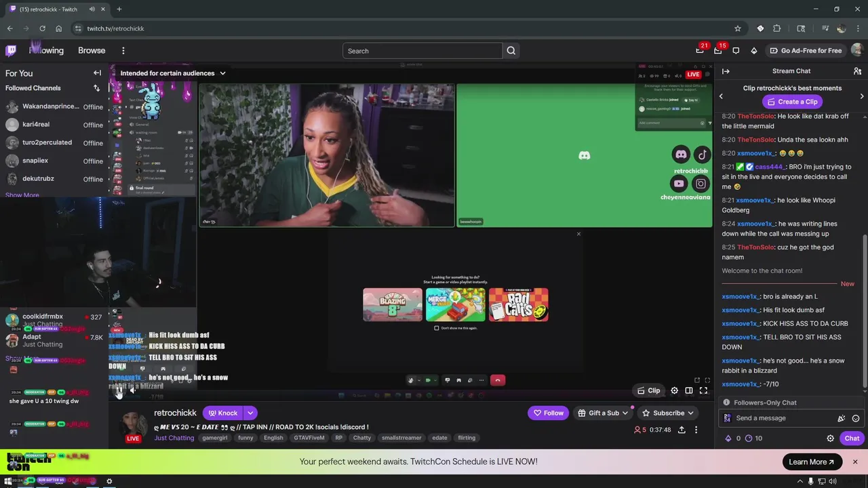Open the Following tab
This screenshot has height=488, width=868.
click(46, 51)
